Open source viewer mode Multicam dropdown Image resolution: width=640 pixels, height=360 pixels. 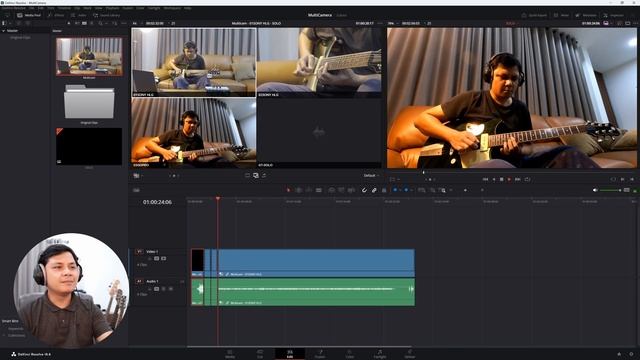coord(137,176)
